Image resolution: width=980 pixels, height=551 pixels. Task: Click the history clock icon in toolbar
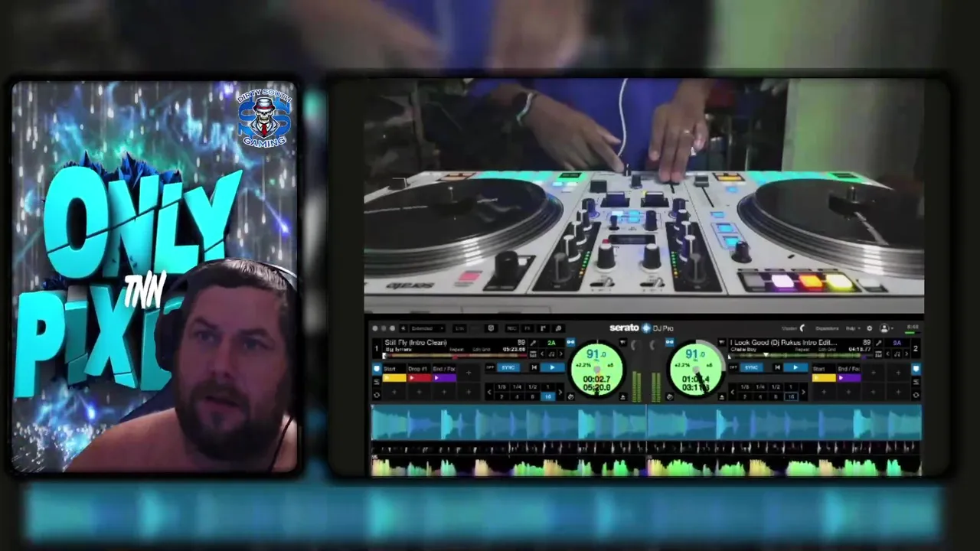[492, 328]
